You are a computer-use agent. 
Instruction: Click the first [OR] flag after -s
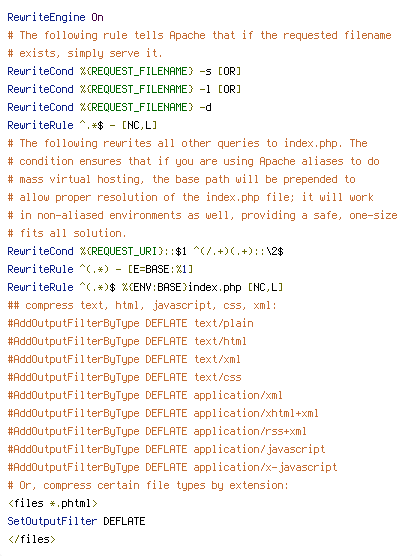point(229,71)
